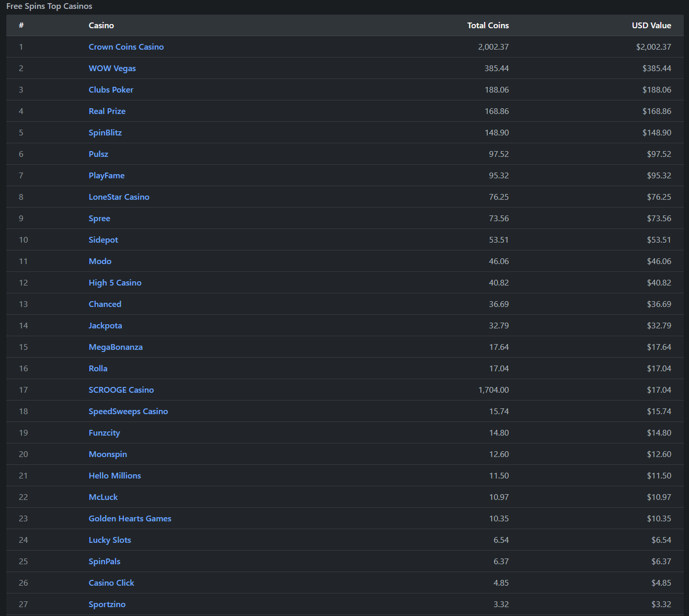Click the Casino column header
Screen dimensions: 689x616
point(101,25)
